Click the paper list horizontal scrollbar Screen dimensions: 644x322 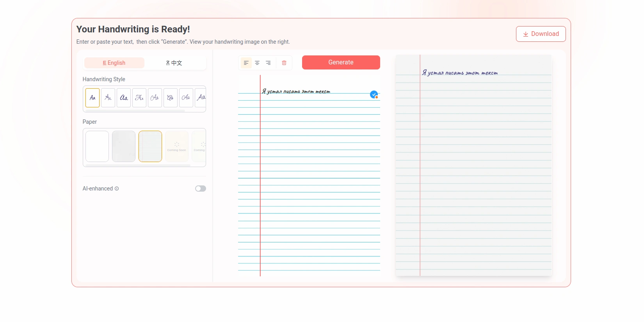[138, 165]
